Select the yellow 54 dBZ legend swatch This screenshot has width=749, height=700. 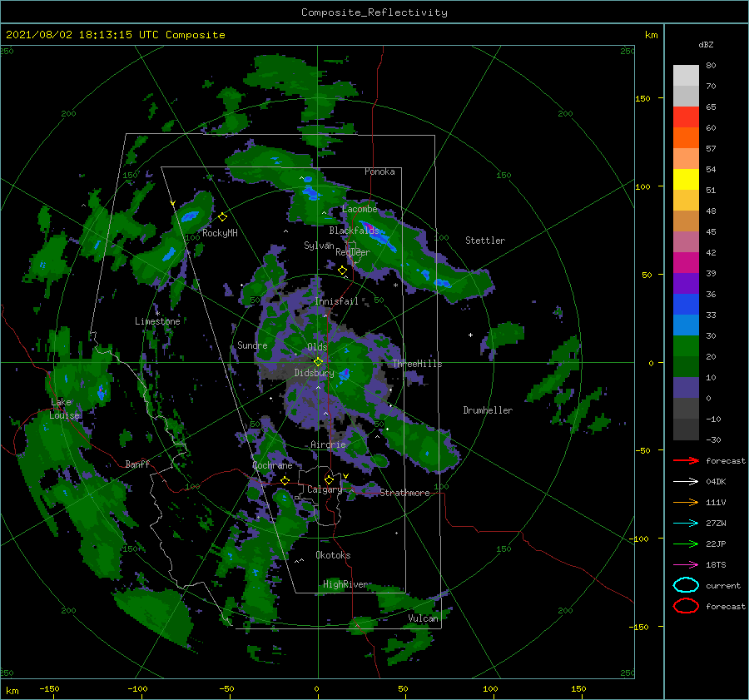click(686, 179)
